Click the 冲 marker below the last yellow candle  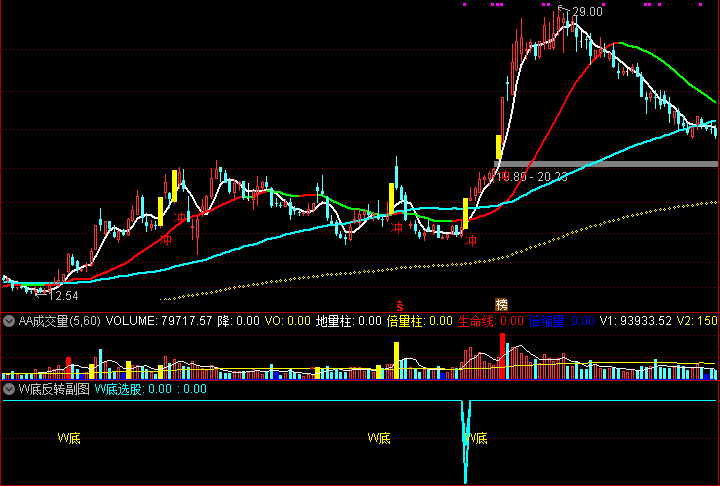[471, 241]
